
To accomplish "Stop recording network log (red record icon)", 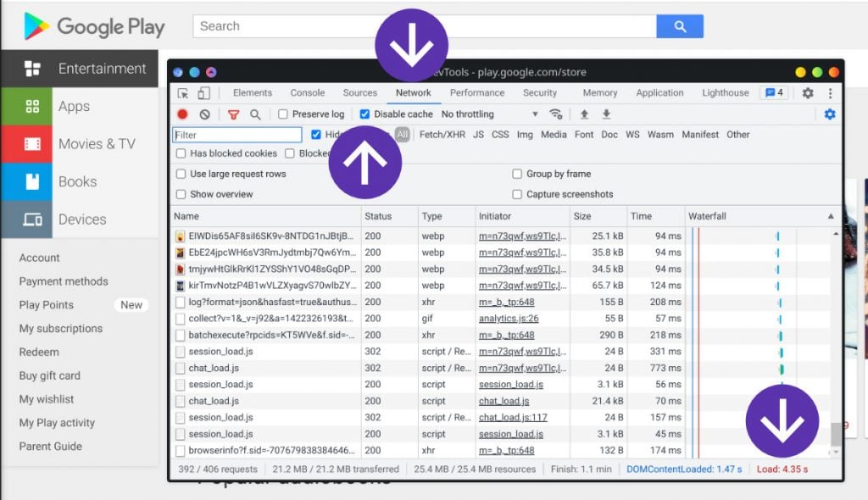I will pos(183,114).
